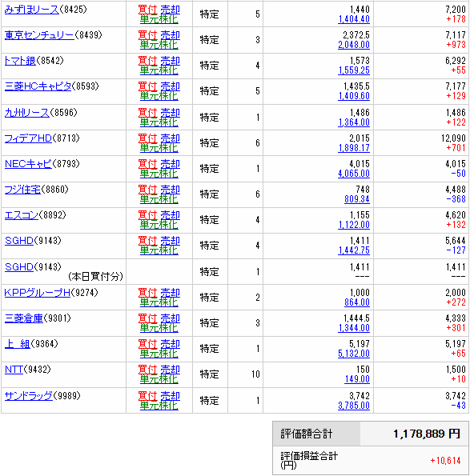This screenshot has width=470, height=476.
Task: Select the 評価額合計 value 1,178,889 円
Action: pyautogui.click(x=427, y=434)
